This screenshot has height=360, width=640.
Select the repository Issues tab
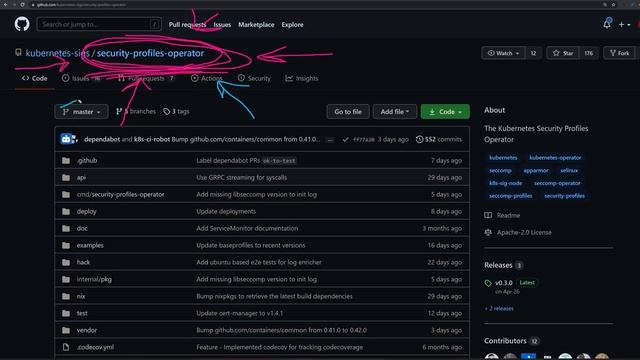pyautogui.click(x=81, y=78)
